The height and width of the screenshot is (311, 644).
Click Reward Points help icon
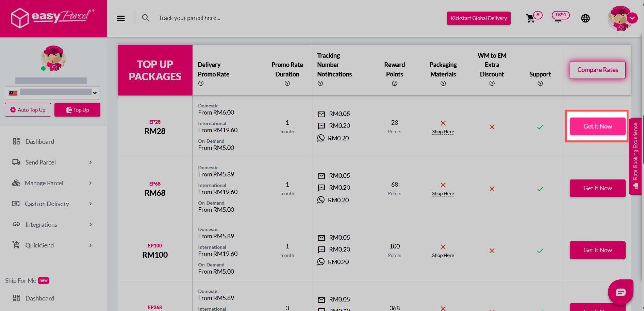tap(395, 83)
